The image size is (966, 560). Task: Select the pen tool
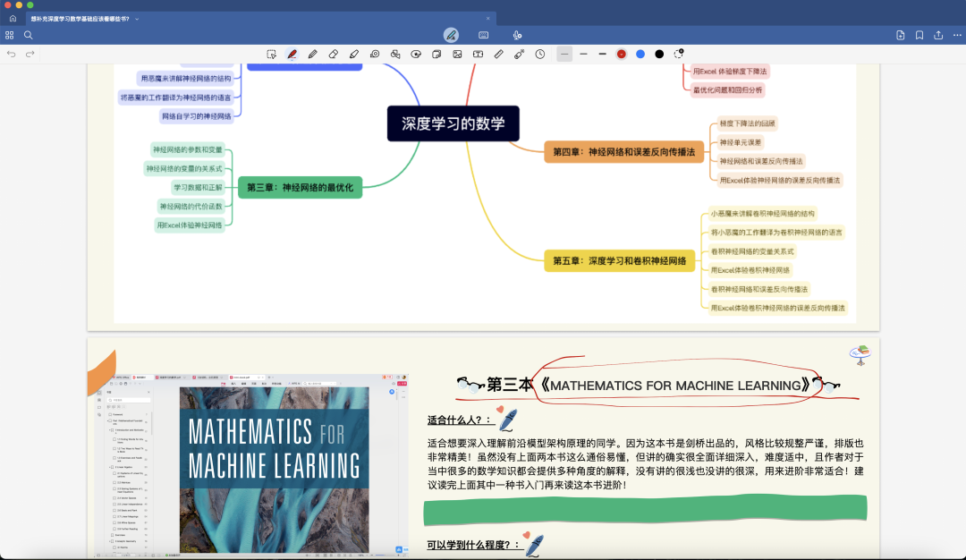[x=292, y=55]
